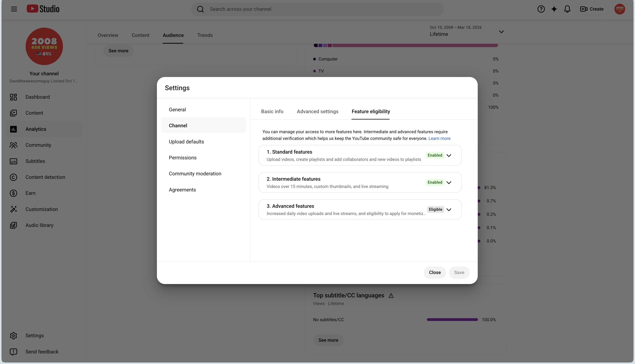Select General in Settings sidebar
Viewport: 635px width, 364px height.
203,109
